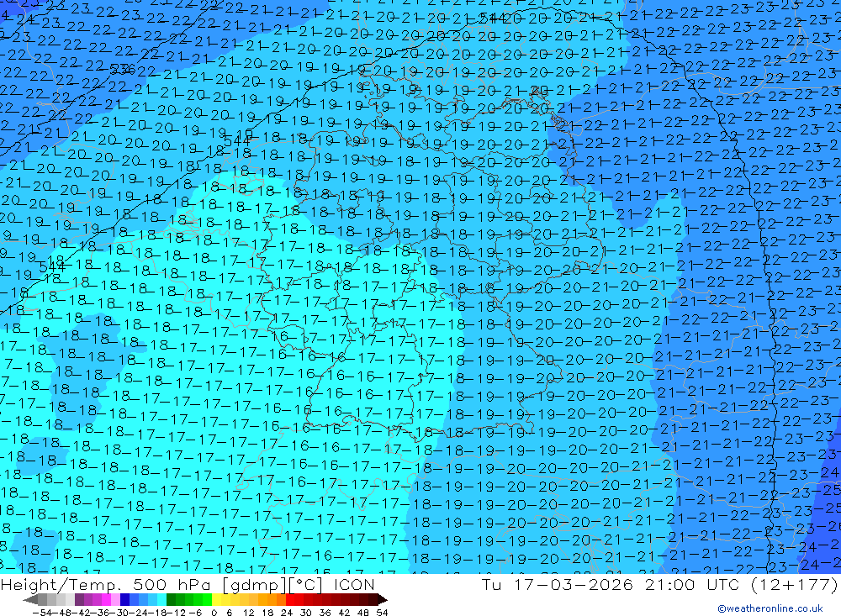Image resolution: width=841 pixels, height=616 pixels.
Task: Click the '-54' legend value
Action: coord(42,613)
